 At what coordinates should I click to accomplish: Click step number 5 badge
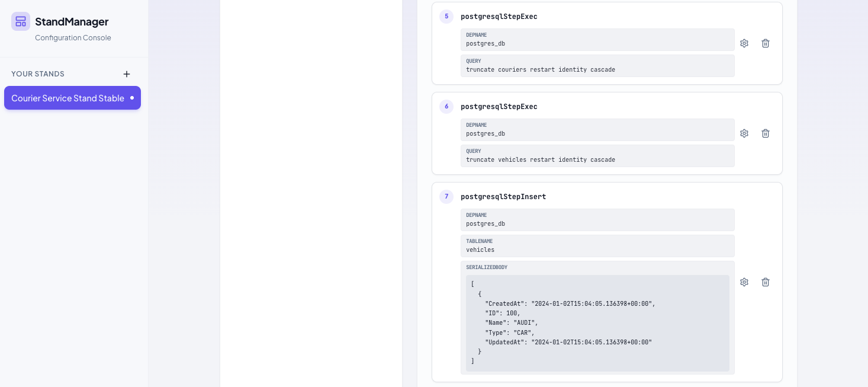coord(446,17)
